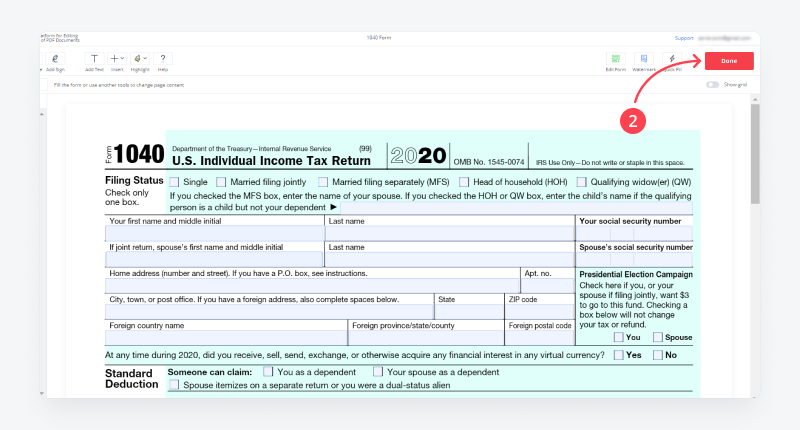Click the Foreign postal code field
This screenshot has width=800, height=430.
(540, 338)
